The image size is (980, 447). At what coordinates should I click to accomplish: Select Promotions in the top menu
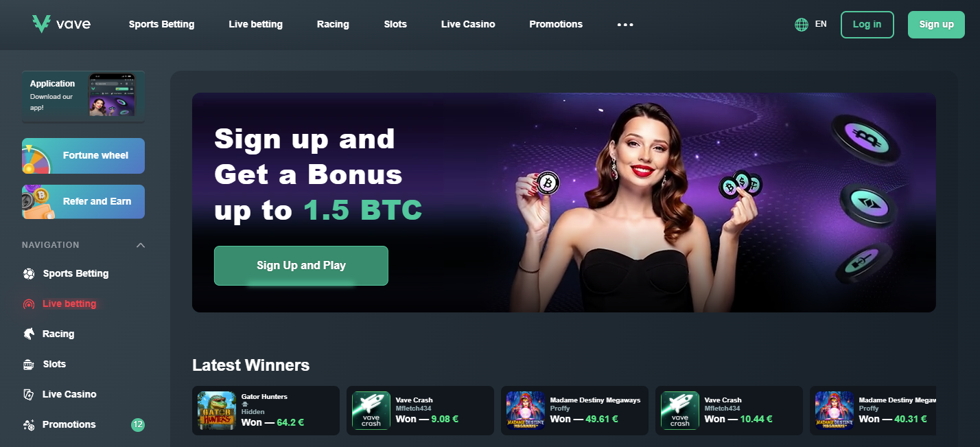pos(556,24)
